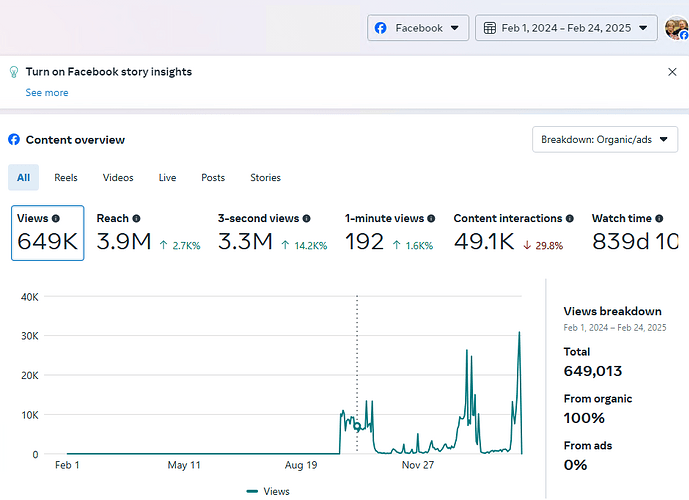This screenshot has width=689, height=500.
Task: Expand the Breakdown: Organic/ads dropdown
Action: coord(605,140)
